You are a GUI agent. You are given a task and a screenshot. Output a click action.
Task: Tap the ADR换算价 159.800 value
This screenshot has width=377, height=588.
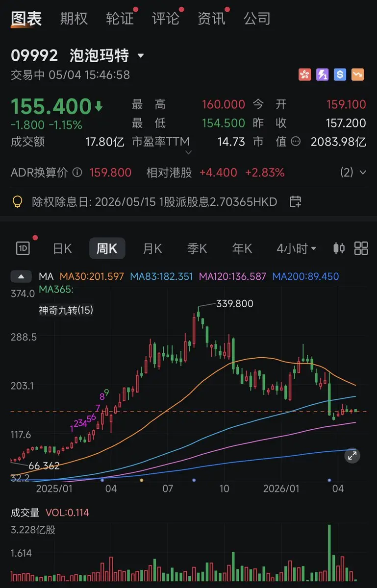pyautogui.click(x=110, y=172)
